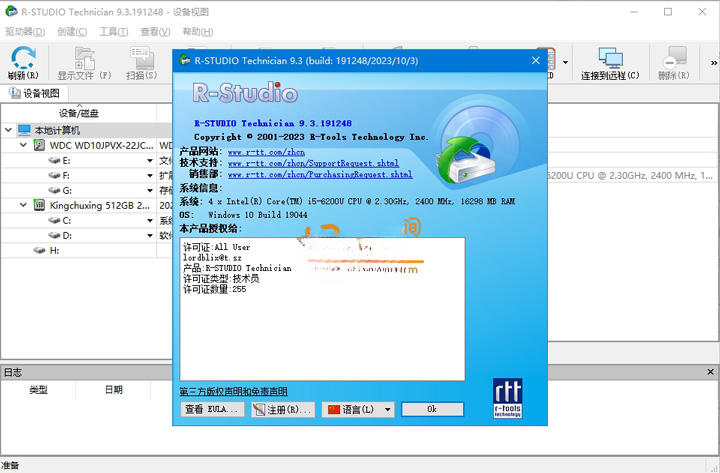The image size is (720, 473).
Task: Open the SupportRequest.shtml support link
Action: click(313, 163)
